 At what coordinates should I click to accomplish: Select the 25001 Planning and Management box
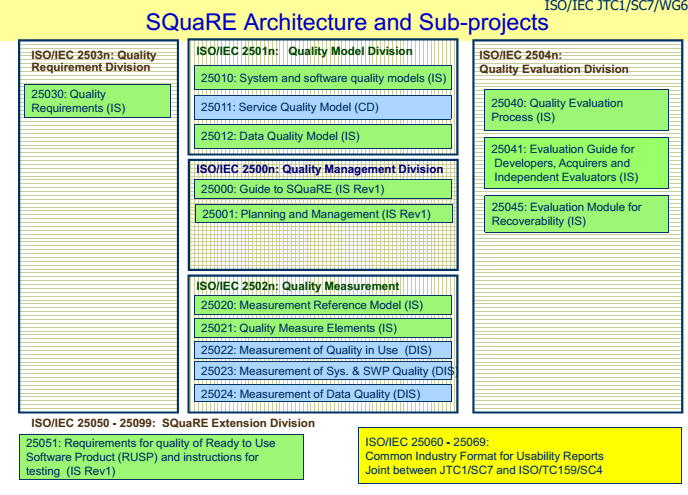pos(323,214)
